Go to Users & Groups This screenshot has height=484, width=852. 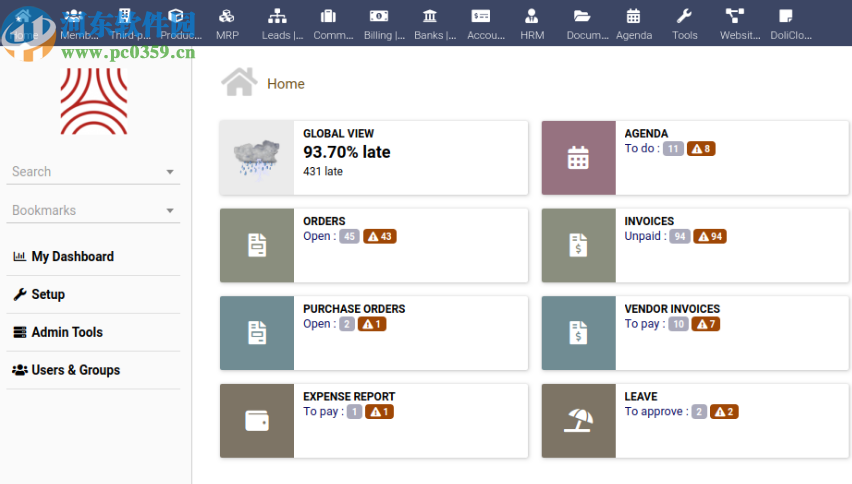pyautogui.click(x=75, y=370)
